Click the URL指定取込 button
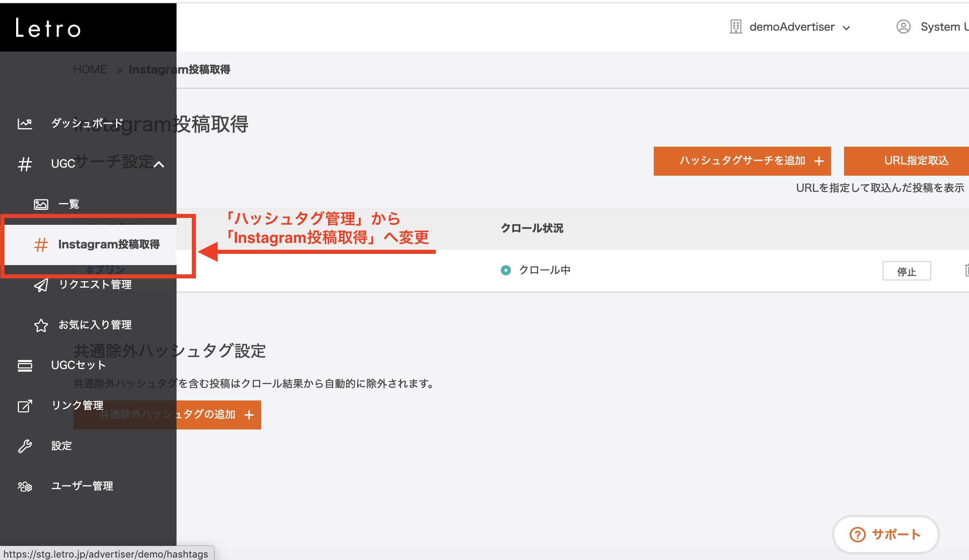 [x=915, y=161]
